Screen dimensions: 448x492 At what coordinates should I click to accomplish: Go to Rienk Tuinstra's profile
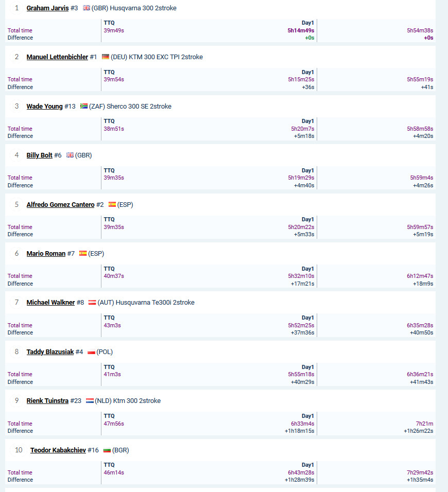47,401
